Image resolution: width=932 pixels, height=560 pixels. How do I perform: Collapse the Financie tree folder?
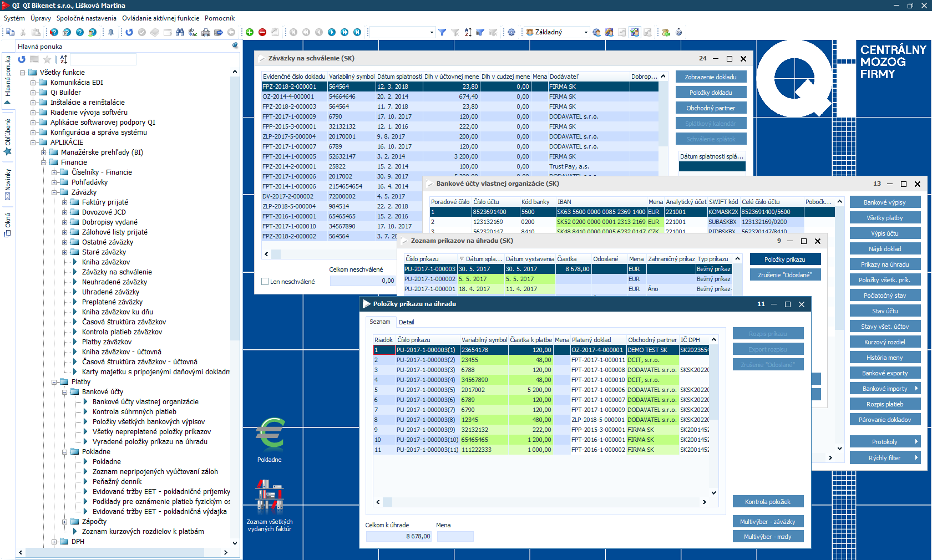[44, 162]
